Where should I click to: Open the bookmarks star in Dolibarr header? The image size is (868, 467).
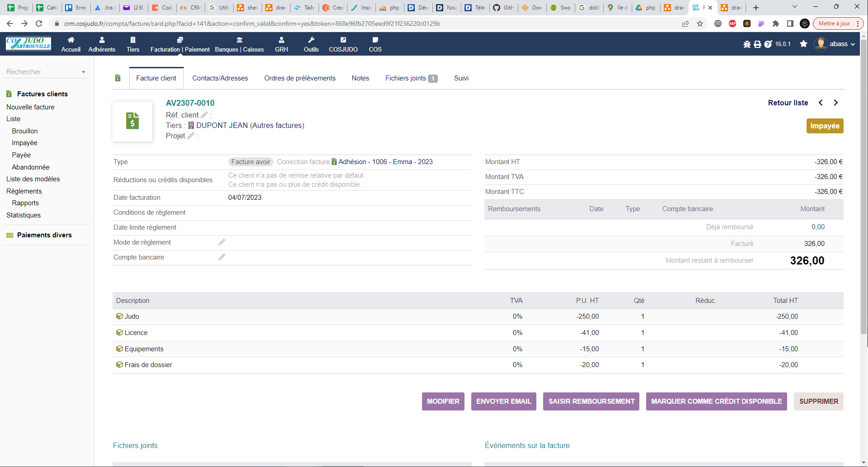click(803, 44)
